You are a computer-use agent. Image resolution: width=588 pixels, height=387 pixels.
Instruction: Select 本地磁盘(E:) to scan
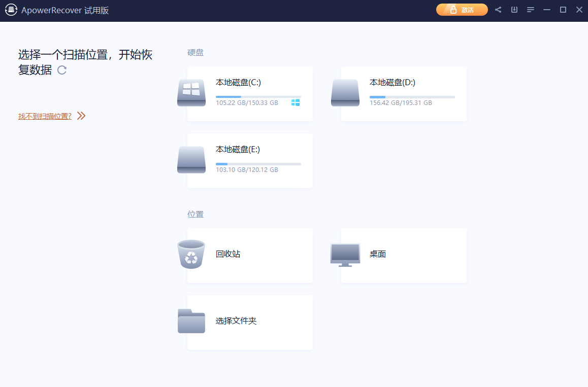(249, 160)
